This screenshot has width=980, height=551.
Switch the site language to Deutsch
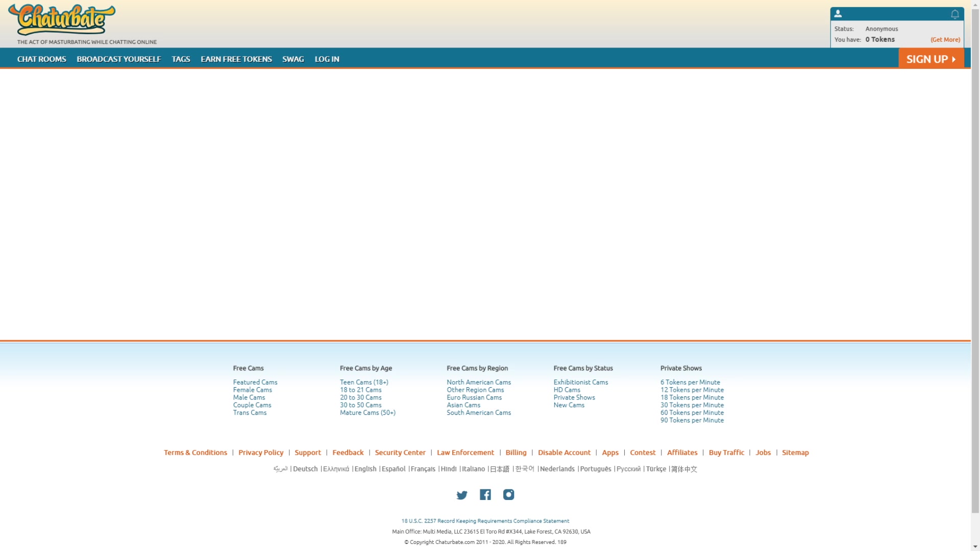click(x=305, y=468)
